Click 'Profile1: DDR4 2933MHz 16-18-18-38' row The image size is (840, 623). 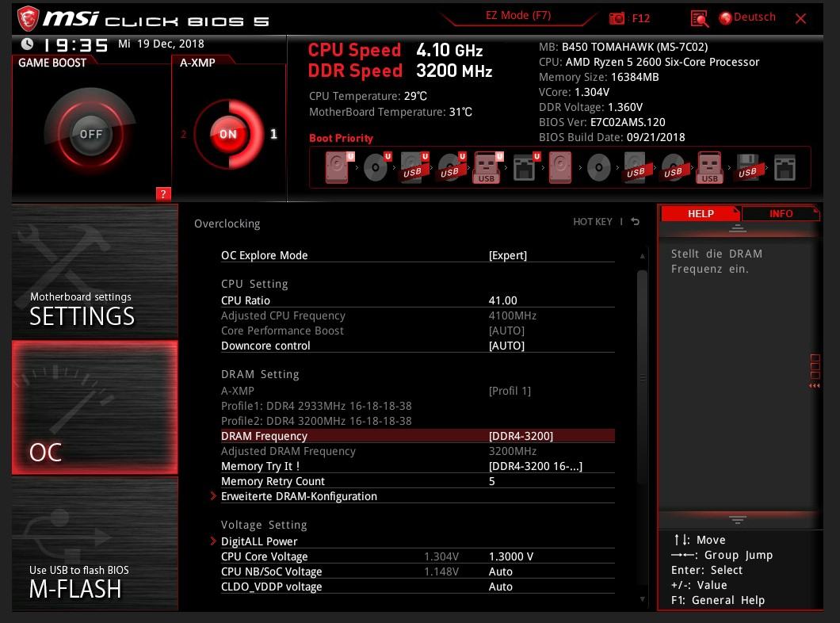(316, 406)
